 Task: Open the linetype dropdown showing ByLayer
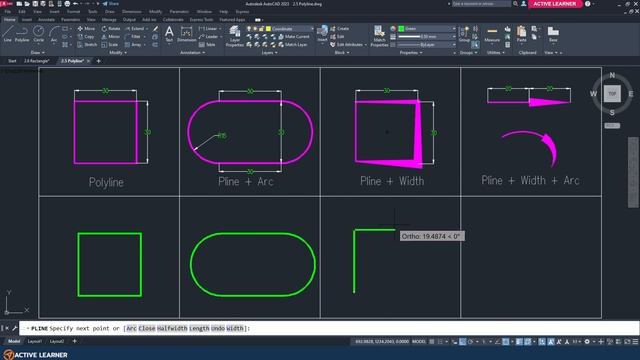[427, 44]
